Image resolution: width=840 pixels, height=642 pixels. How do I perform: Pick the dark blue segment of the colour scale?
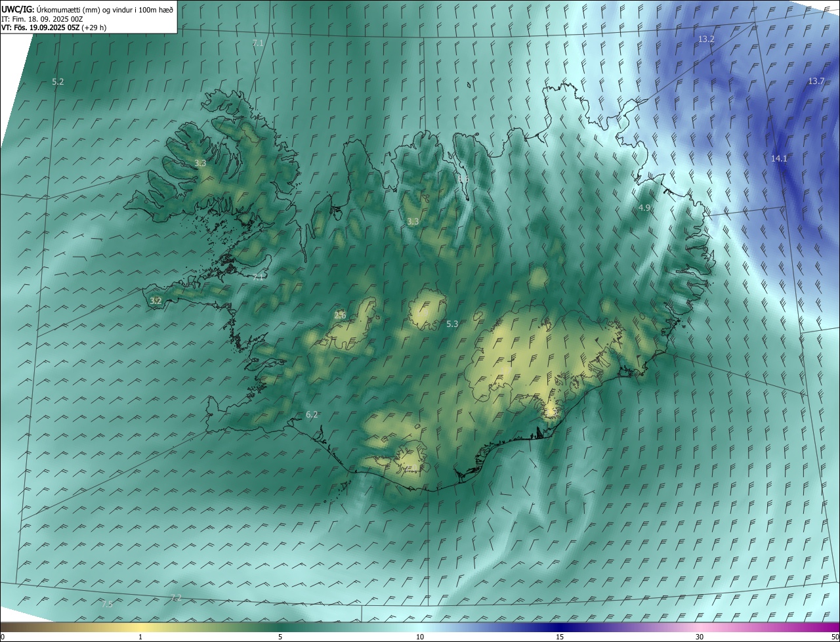560,628
